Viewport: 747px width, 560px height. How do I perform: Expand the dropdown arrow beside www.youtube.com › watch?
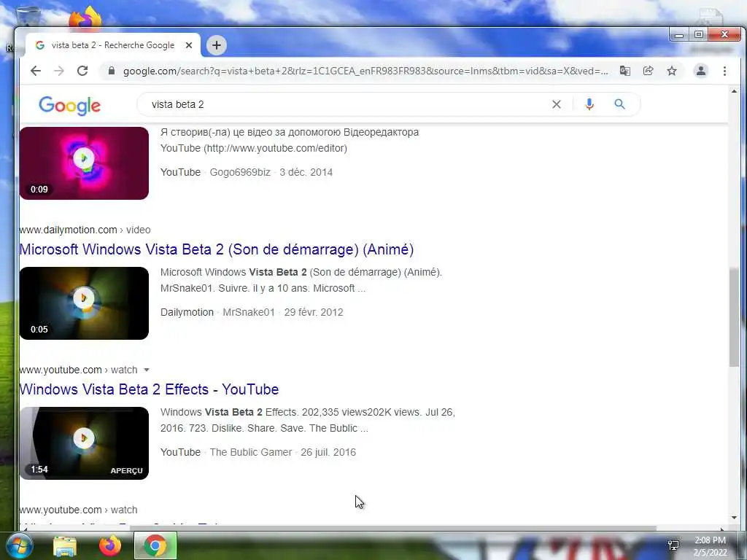[x=146, y=370]
